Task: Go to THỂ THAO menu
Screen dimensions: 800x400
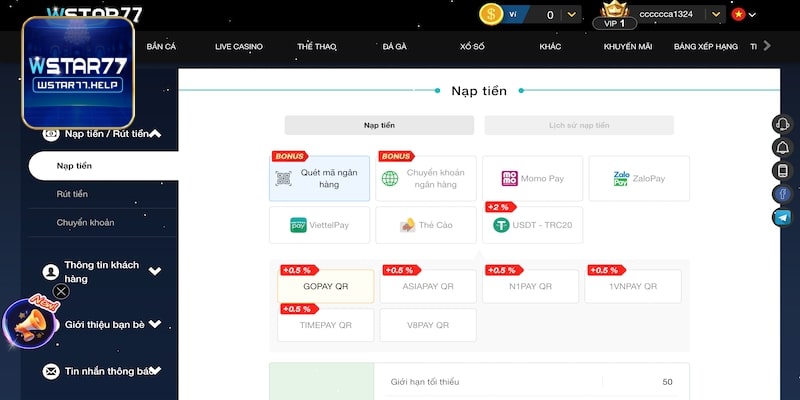Action: tap(317, 46)
